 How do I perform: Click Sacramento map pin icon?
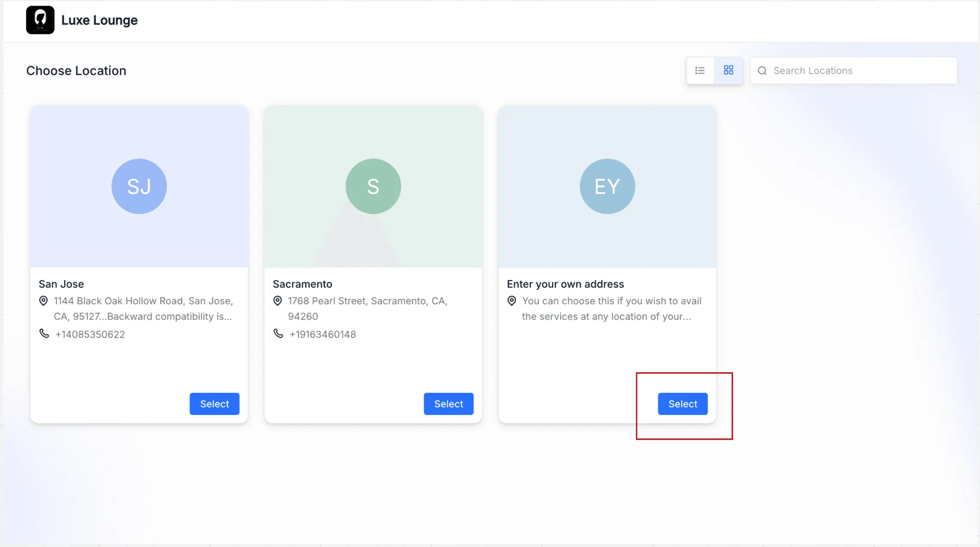[277, 301]
